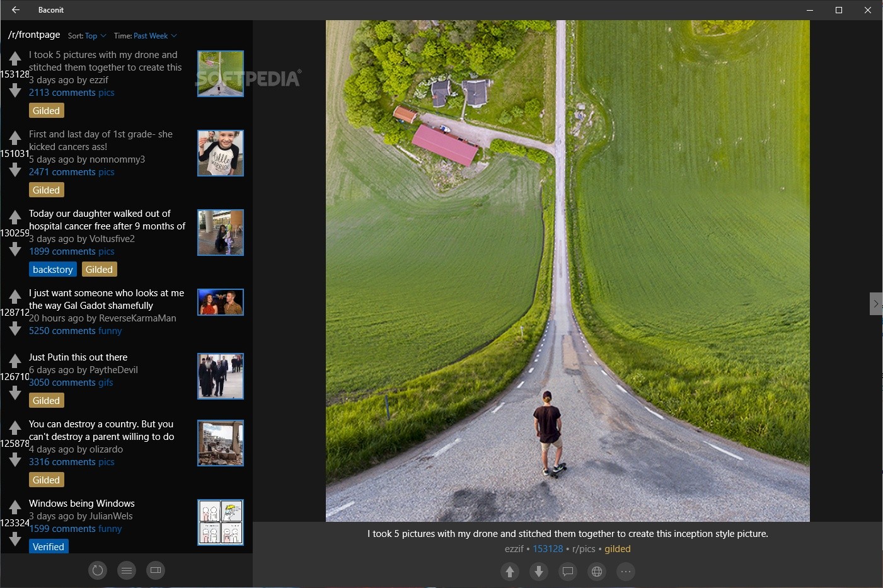
Task: Click Gilded tag on Putin post
Action: [47, 401]
